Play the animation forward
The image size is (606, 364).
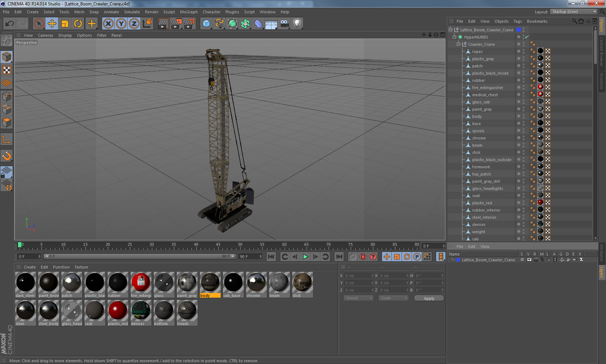305,257
